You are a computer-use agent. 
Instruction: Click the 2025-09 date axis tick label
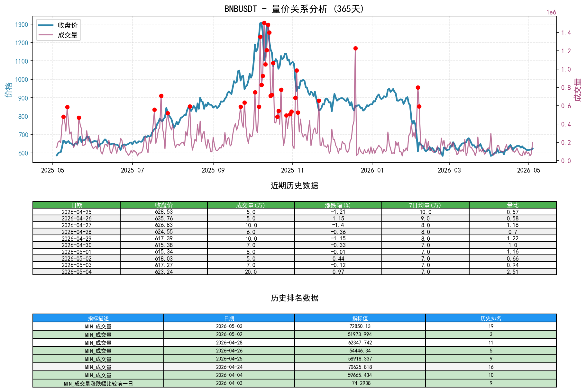(213, 170)
